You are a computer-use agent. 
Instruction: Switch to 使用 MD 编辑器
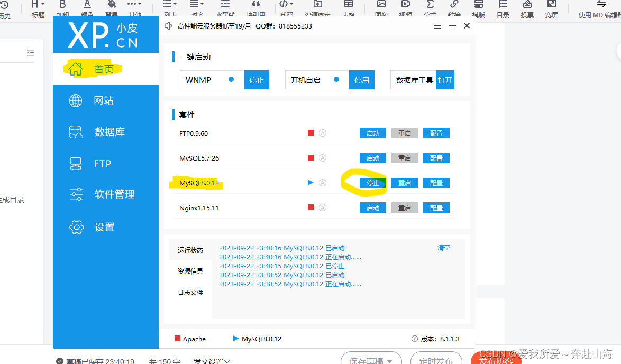click(x=600, y=10)
